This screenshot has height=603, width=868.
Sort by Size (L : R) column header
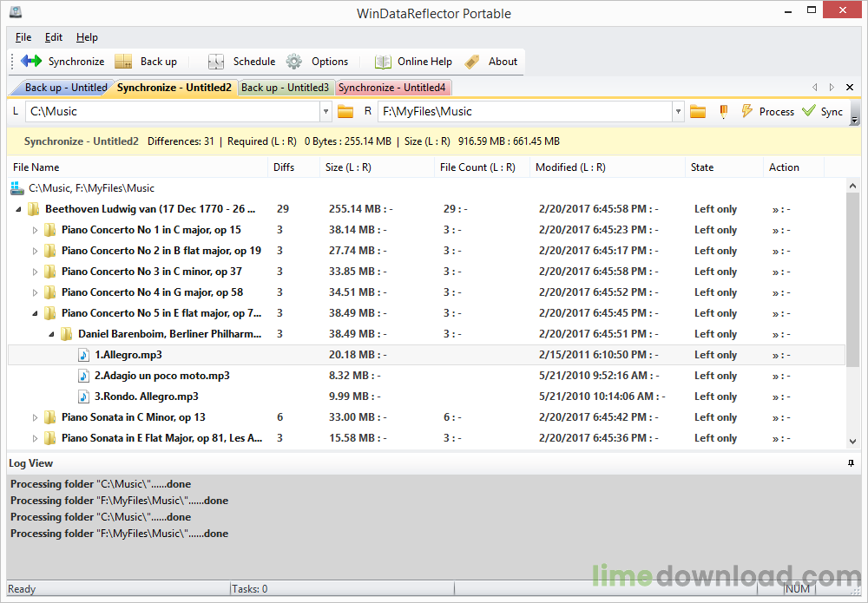377,167
